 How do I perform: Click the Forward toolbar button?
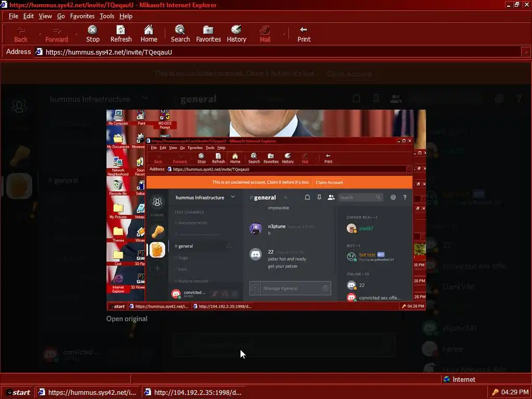pos(57,34)
